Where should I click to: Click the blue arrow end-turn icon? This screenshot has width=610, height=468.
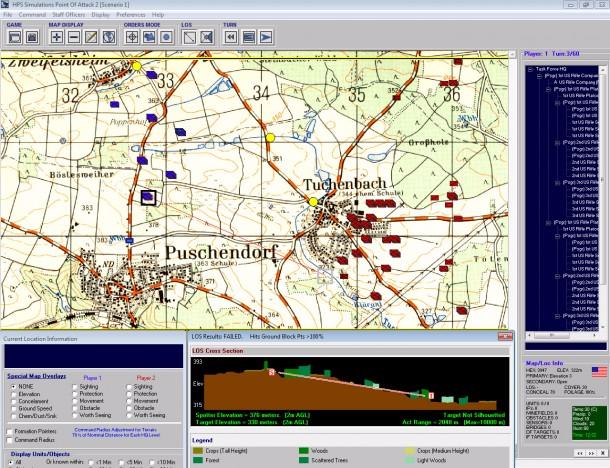point(266,37)
